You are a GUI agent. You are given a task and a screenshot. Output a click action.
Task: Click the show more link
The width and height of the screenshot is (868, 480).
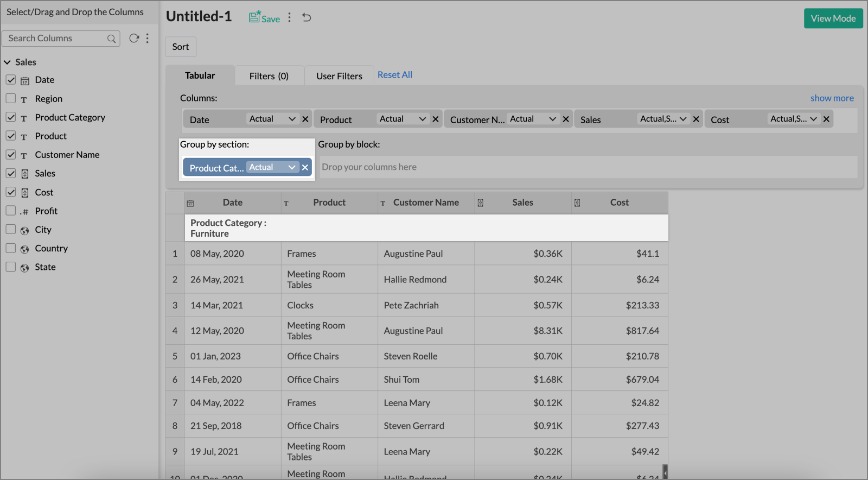(x=832, y=98)
